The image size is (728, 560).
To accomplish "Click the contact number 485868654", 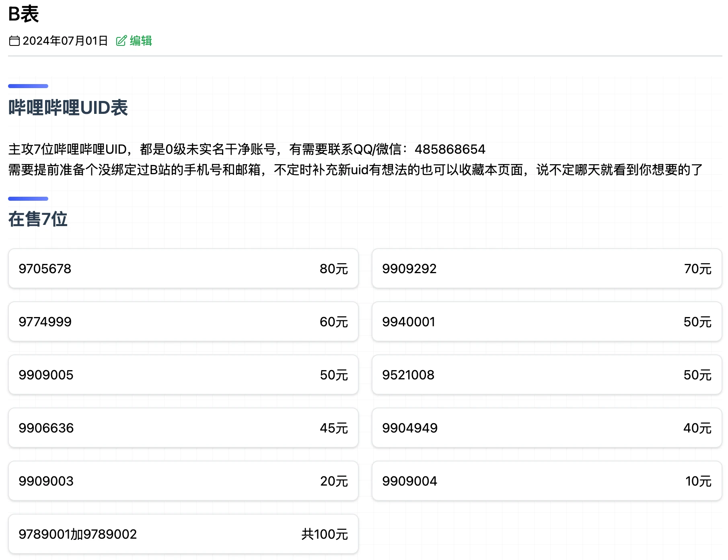I will (x=450, y=149).
